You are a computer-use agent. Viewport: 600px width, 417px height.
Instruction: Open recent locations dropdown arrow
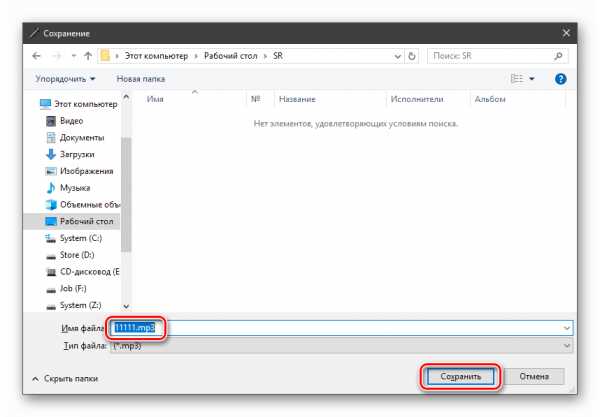point(73,56)
